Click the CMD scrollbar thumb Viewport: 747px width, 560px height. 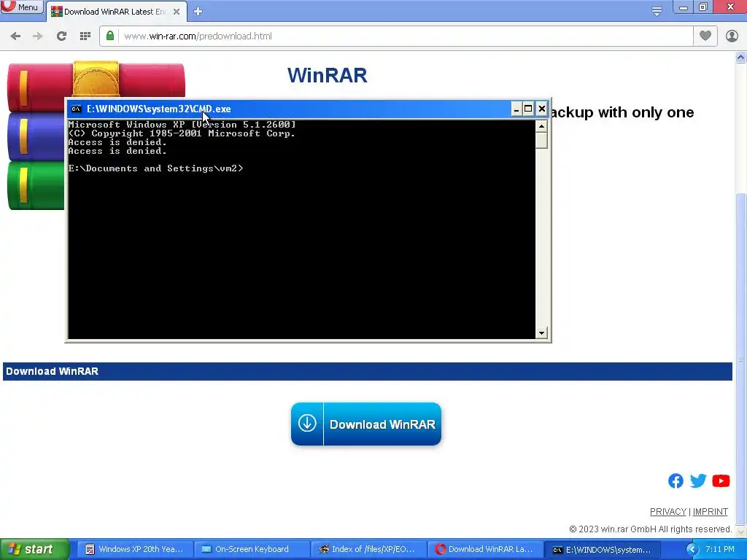pyautogui.click(x=541, y=141)
